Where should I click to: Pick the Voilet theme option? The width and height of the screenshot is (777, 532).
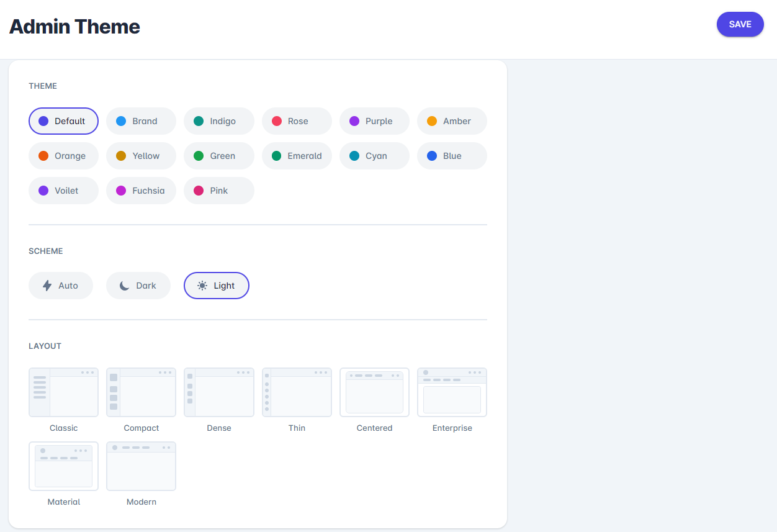[63, 191]
